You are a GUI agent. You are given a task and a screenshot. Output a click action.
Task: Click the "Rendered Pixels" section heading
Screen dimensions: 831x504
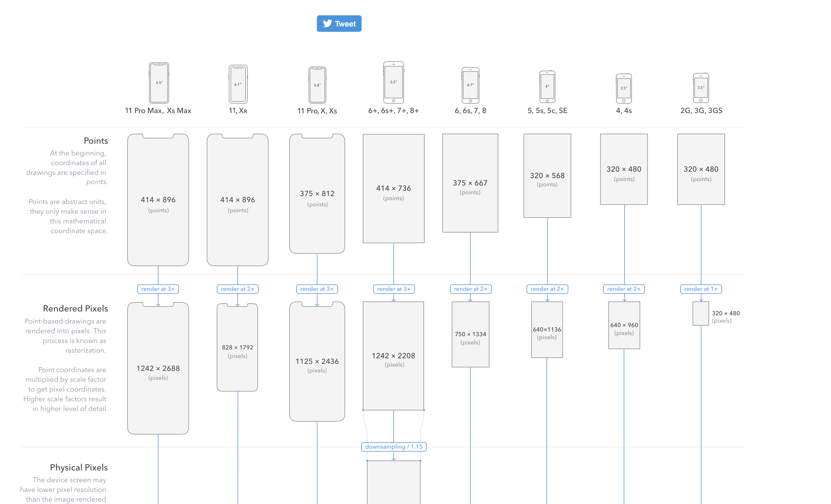[x=76, y=309]
